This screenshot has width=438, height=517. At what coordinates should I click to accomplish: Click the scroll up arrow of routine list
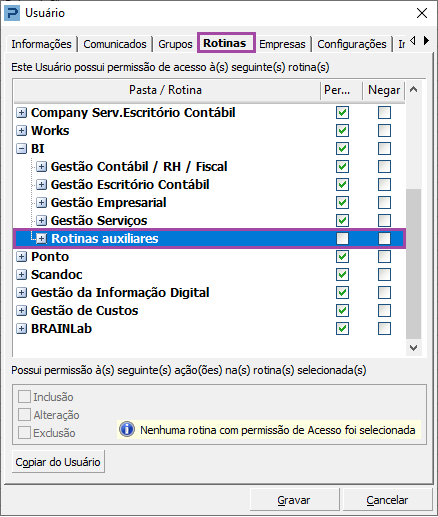413,89
